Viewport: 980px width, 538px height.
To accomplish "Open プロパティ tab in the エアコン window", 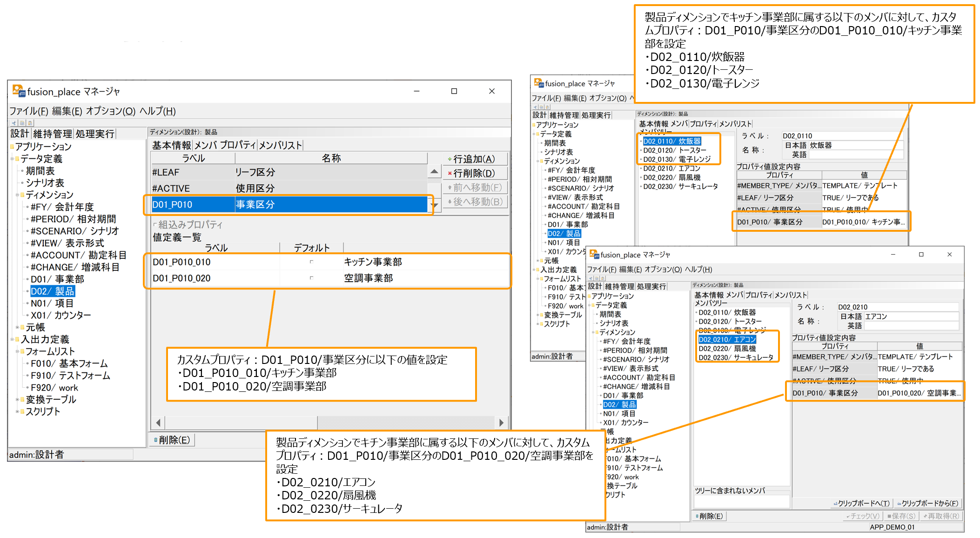I will (x=758, y=295).
